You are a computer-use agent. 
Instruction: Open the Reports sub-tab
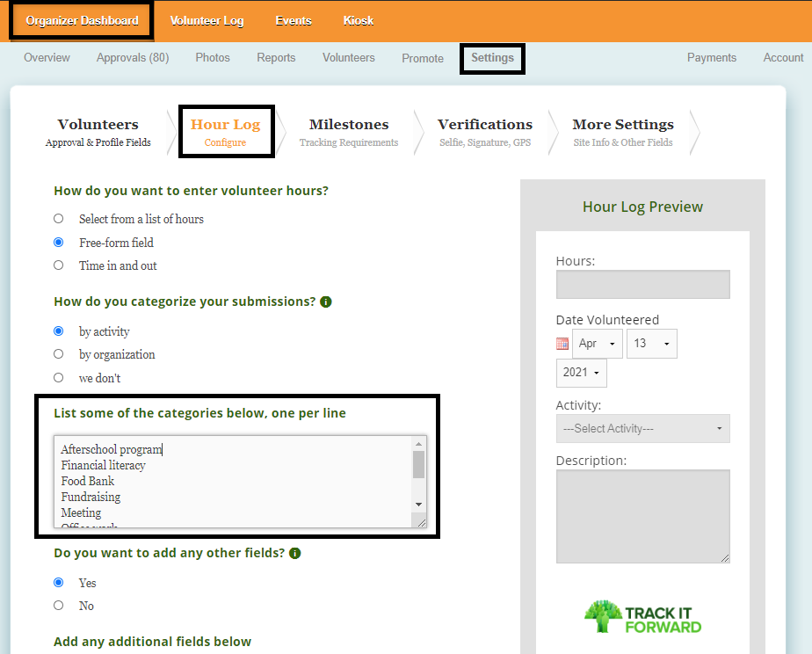[276, 57]
